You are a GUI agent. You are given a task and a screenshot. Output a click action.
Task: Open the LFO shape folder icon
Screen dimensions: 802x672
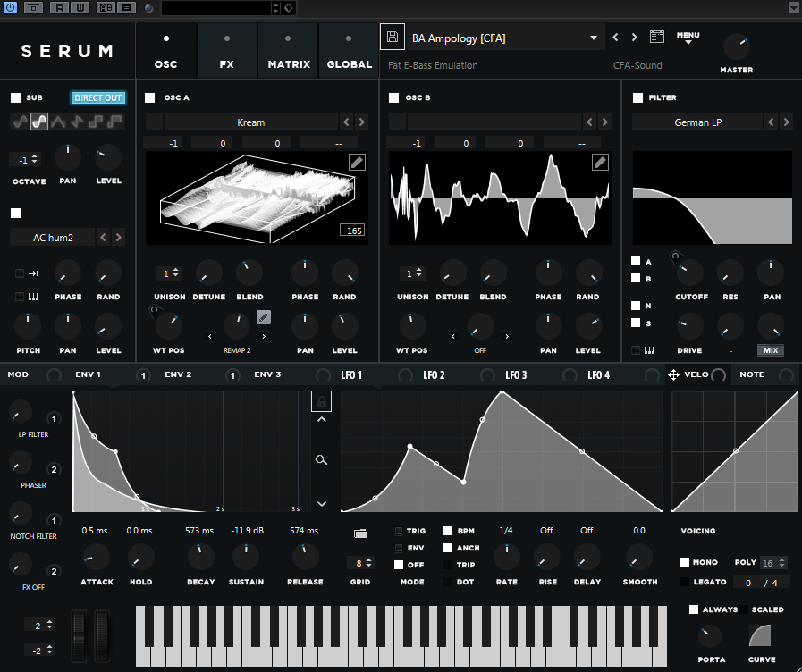(x=360, y=533)
